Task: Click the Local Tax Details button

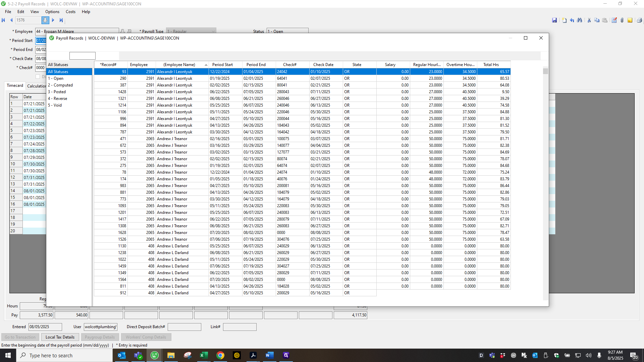Action: coord(60,337)
